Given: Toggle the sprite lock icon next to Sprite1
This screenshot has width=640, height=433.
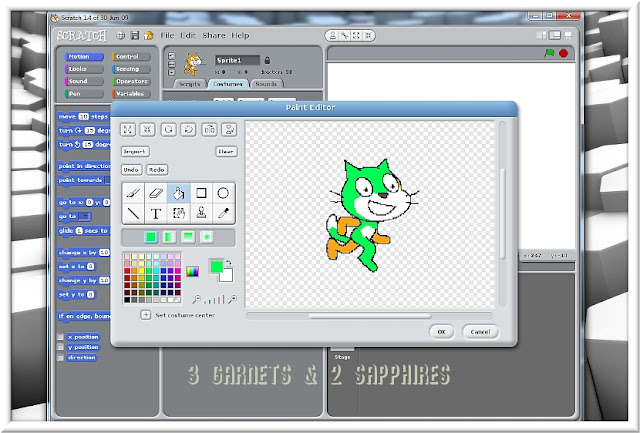Looking at the screenshot, I should pos(267,60).
